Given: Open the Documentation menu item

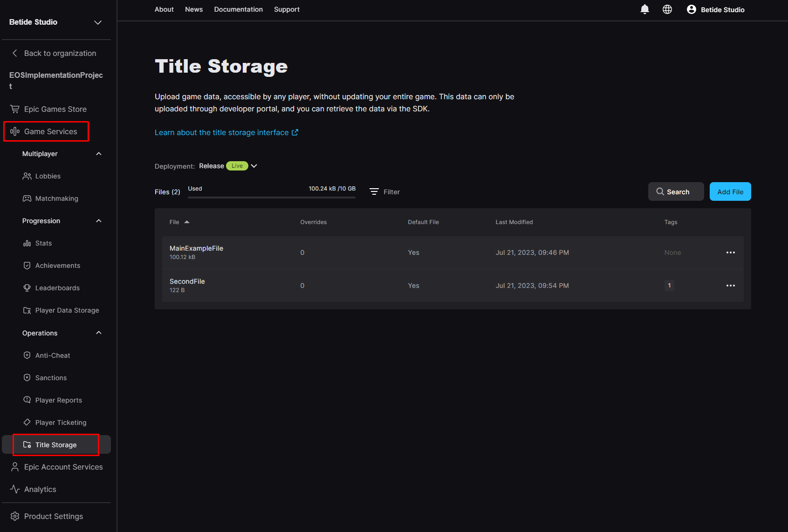Looking at the screenshot, I should coord(238,9).
